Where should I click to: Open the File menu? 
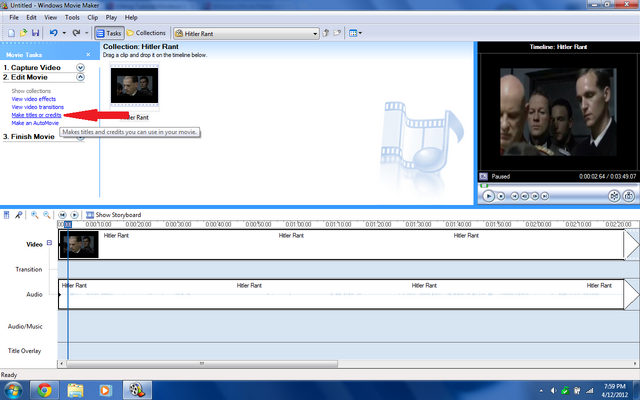[x=14, y=18]
